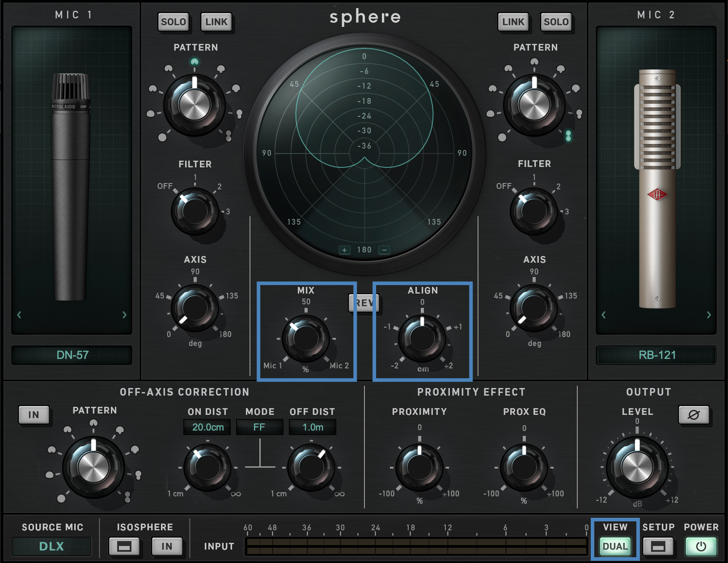Select previous Mic 1 model with left arrow
728x563 pixels.
pyautogui.click(x=19, y=315)
